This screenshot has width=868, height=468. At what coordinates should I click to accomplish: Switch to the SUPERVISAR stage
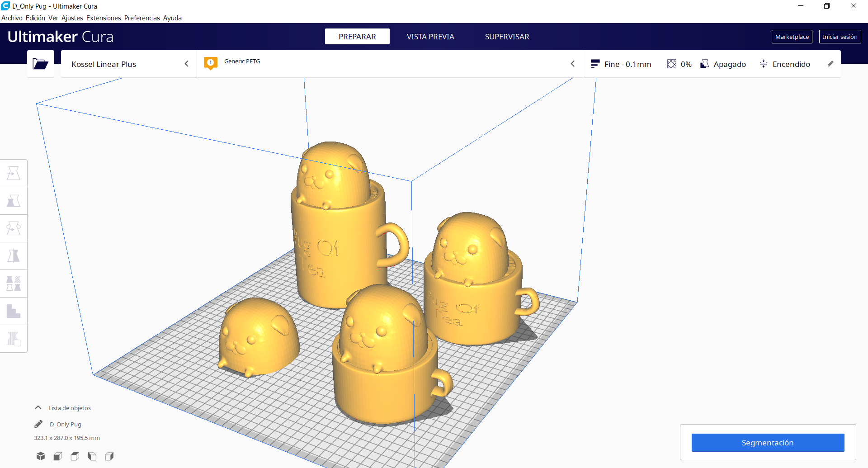[x=507, y=37]
